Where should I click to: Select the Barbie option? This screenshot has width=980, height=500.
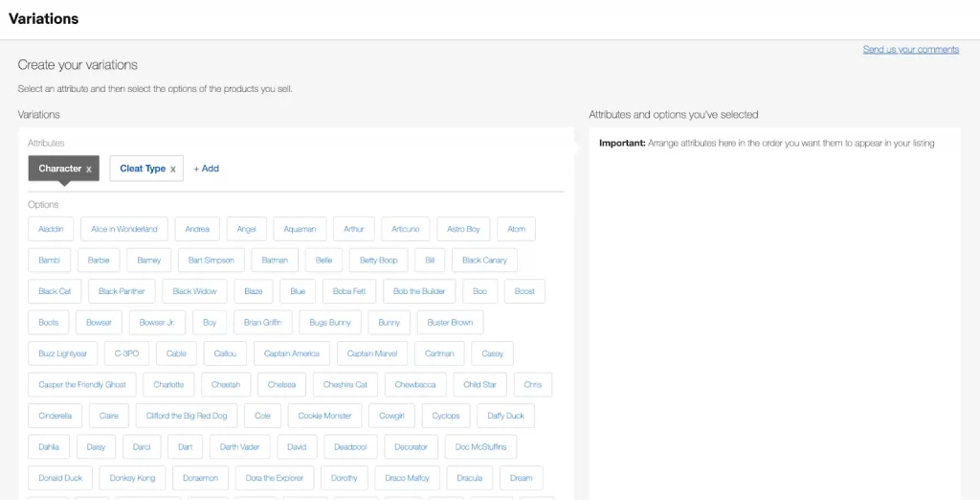(x=99, y=261)
